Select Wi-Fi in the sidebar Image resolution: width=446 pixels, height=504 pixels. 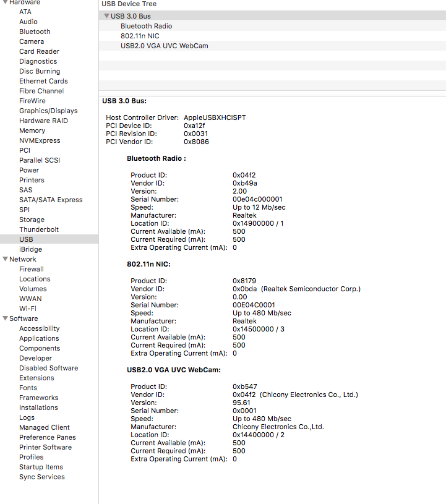coord(28,309)
